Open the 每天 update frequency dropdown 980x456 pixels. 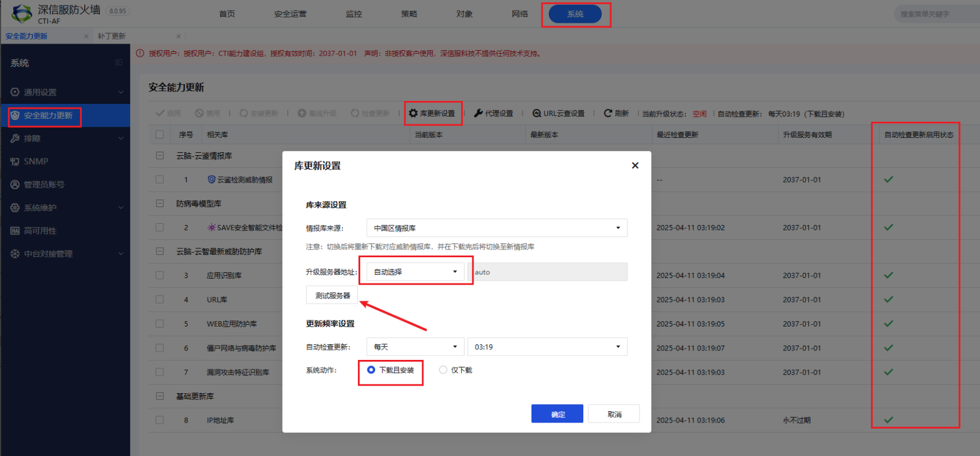click(x=415, y=347)
